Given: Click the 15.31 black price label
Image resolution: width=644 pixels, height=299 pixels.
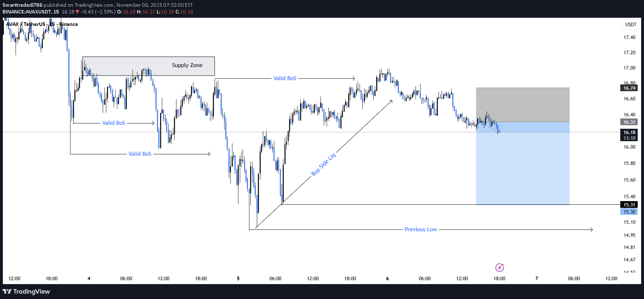Looking at the screenshot, I should pyautogui.click(x=629, y=205).
